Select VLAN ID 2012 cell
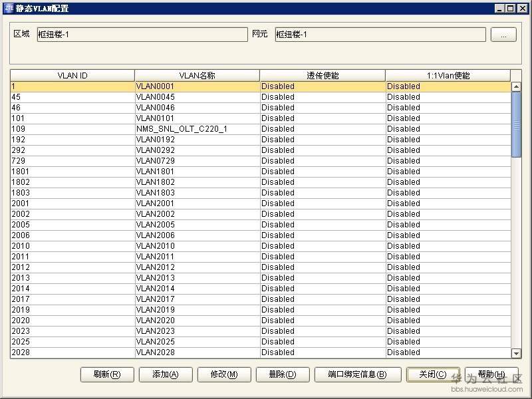 coord(72,267)
